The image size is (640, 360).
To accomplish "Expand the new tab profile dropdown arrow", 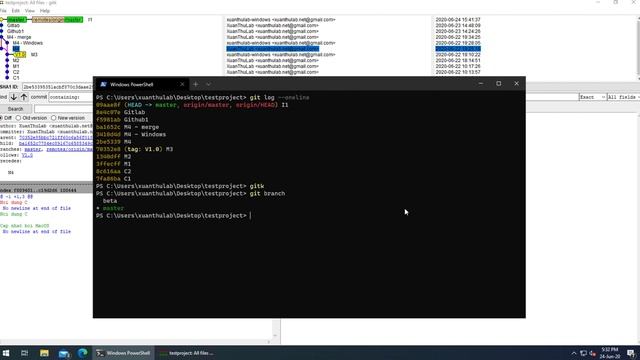I will click(x=208, y=84).
